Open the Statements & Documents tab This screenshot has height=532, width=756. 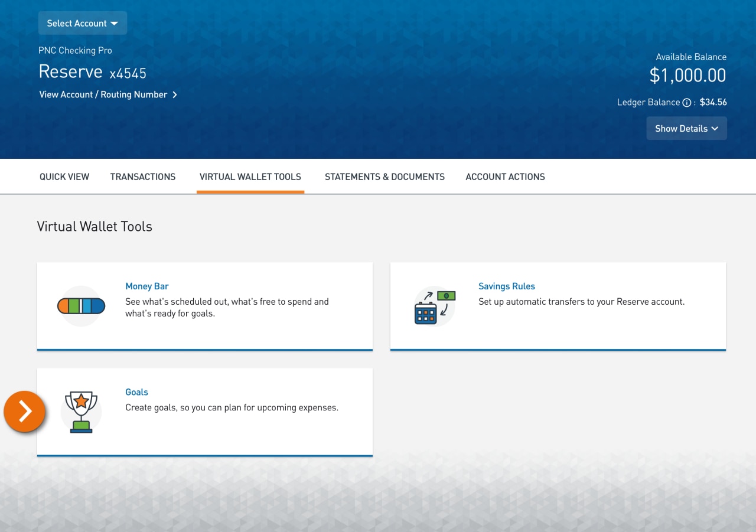(x=384, y=177)
